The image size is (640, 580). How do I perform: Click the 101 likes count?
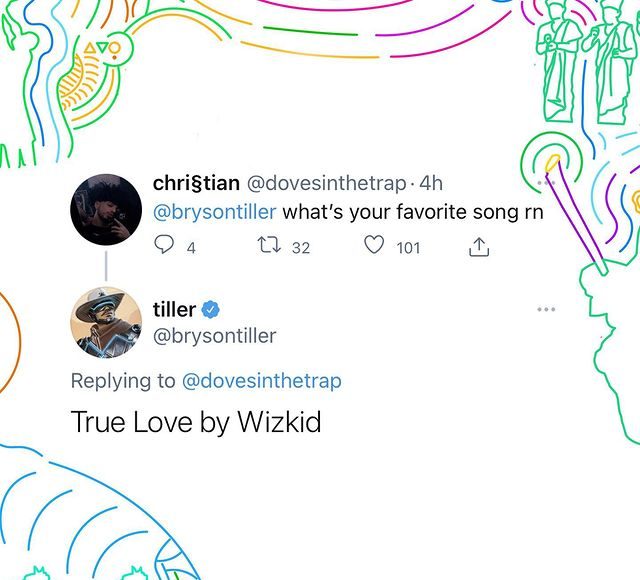(408, 248)
